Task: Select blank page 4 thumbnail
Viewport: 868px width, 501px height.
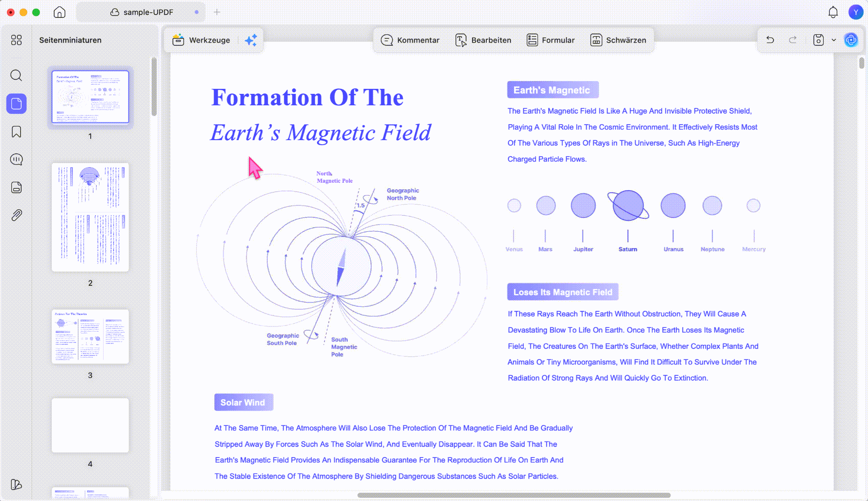Action: point(90,425)
